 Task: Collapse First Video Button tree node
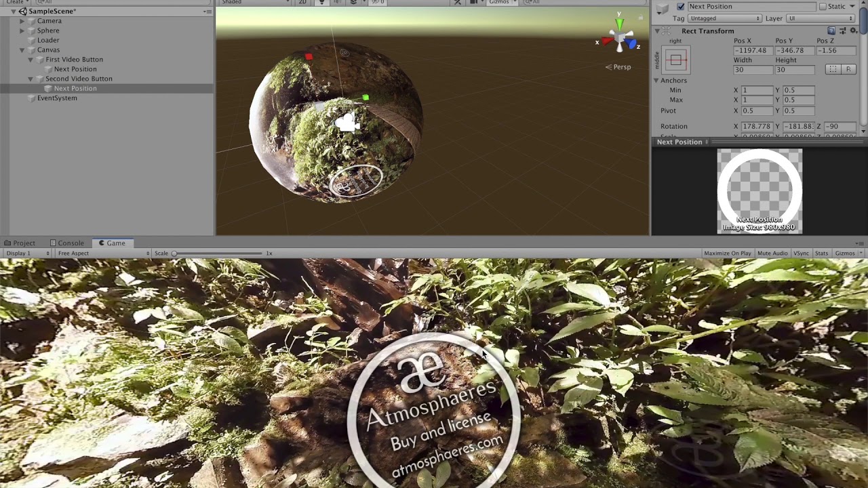click(x=31, y=60)
